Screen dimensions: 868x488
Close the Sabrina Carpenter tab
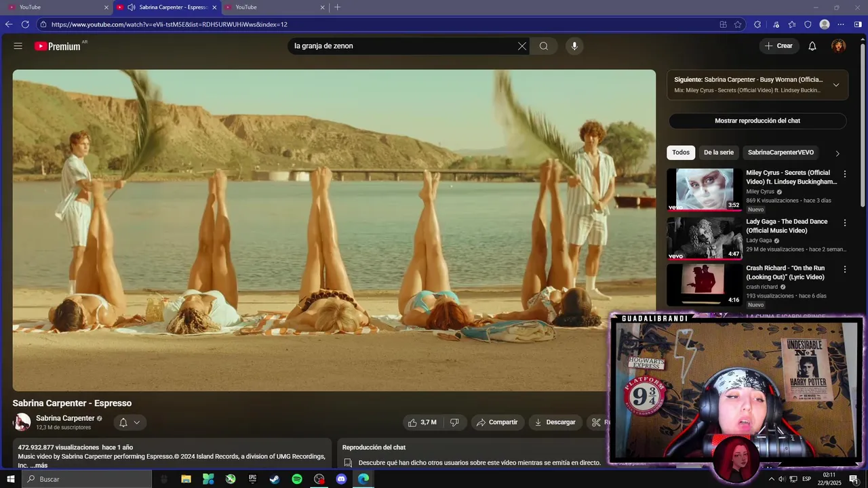click(214, 7)
